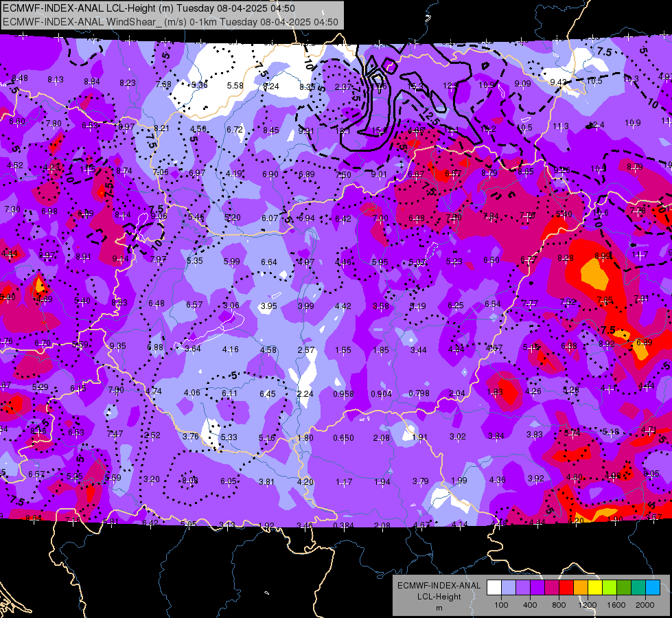
Task: Click the LCL-Height title line at top
Action: click(148, 8)
